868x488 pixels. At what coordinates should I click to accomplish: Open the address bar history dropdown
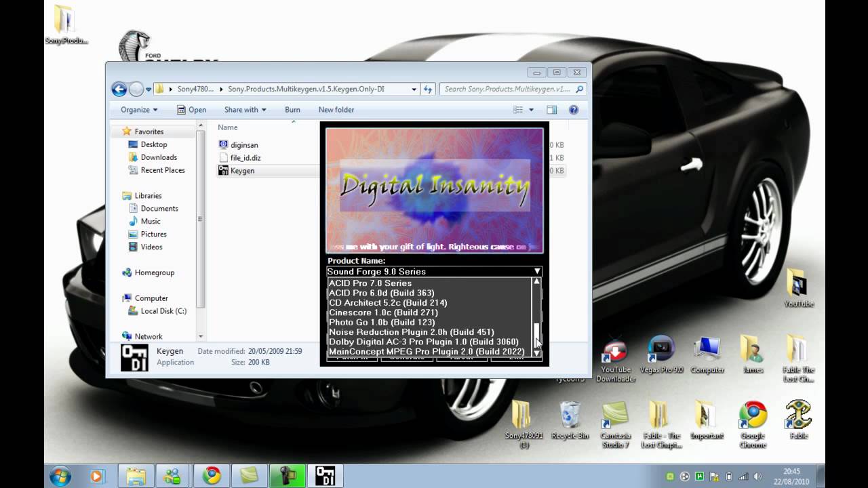[x=414, y=89]
